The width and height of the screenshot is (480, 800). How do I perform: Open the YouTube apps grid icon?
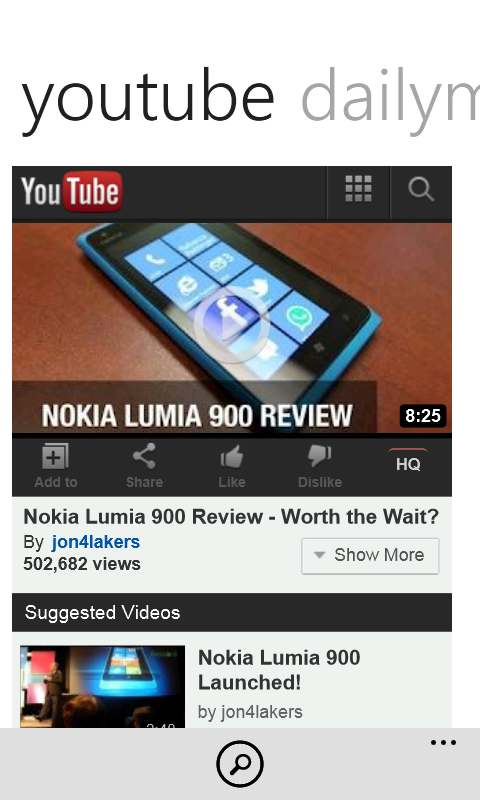tap(358, 189)
